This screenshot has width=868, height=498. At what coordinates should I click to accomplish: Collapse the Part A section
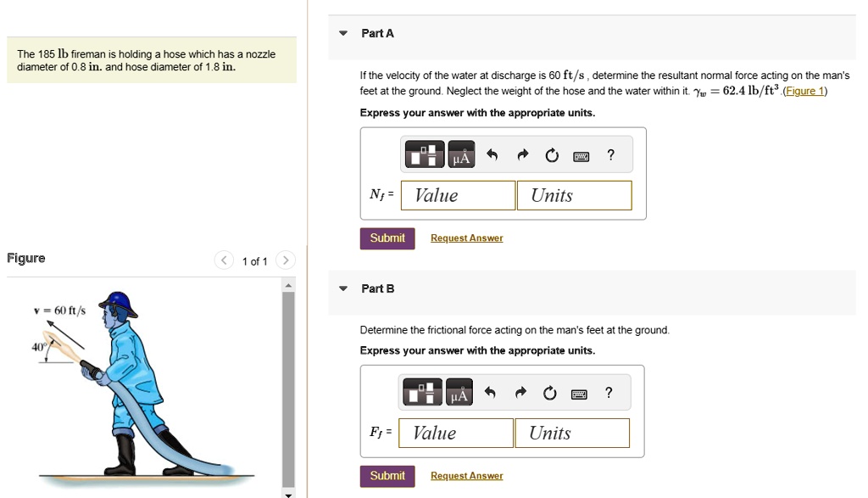coord(342,34)
